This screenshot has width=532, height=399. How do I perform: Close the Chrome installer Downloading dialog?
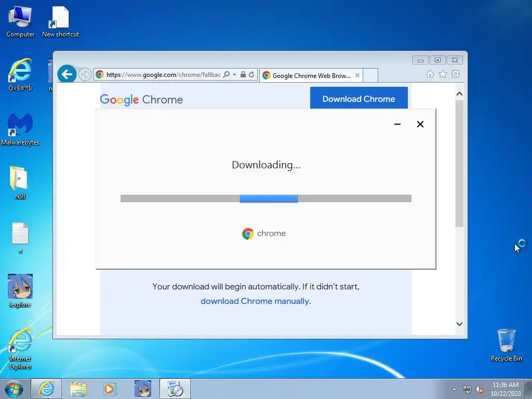pos(420,124)
